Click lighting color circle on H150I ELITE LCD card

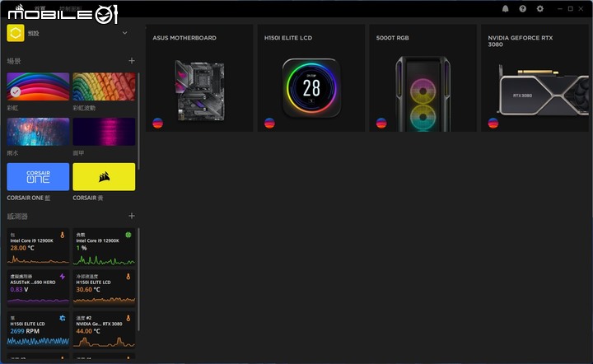269,124
